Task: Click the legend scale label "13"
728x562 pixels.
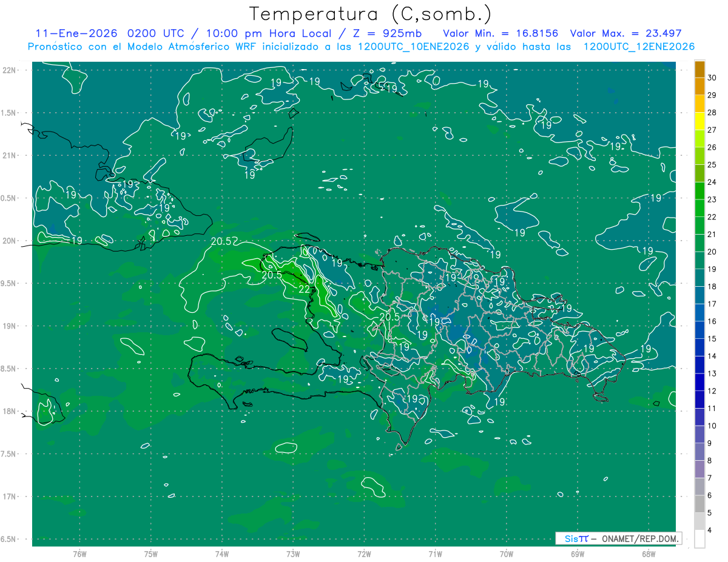Action: tap(712, 373)
